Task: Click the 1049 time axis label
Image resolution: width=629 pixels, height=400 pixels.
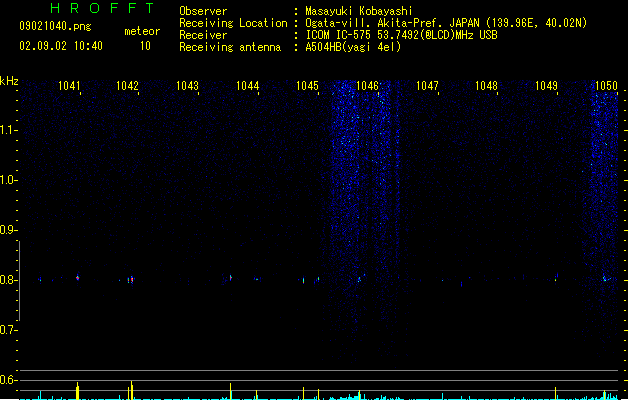Action: [x=546, y=86]
